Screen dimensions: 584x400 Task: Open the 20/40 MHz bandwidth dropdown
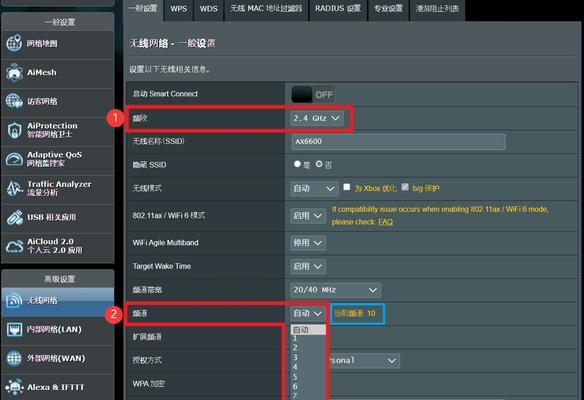coord(335,290)
